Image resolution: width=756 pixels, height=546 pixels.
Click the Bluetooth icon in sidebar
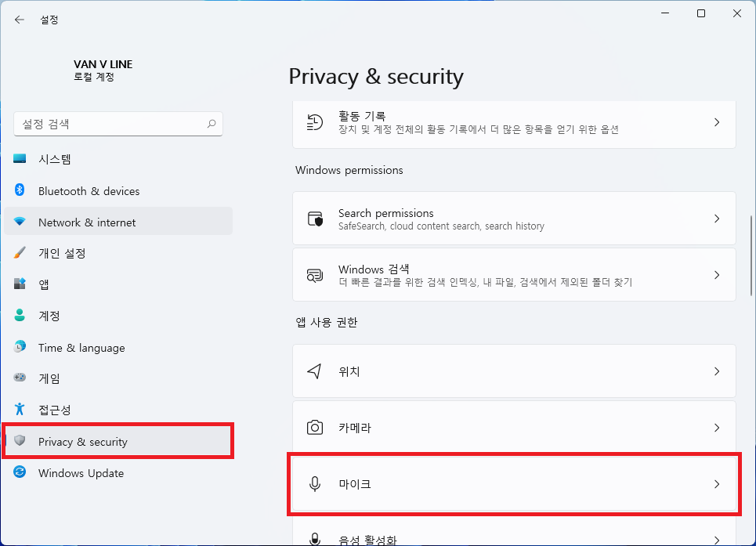tap(20, 190)
